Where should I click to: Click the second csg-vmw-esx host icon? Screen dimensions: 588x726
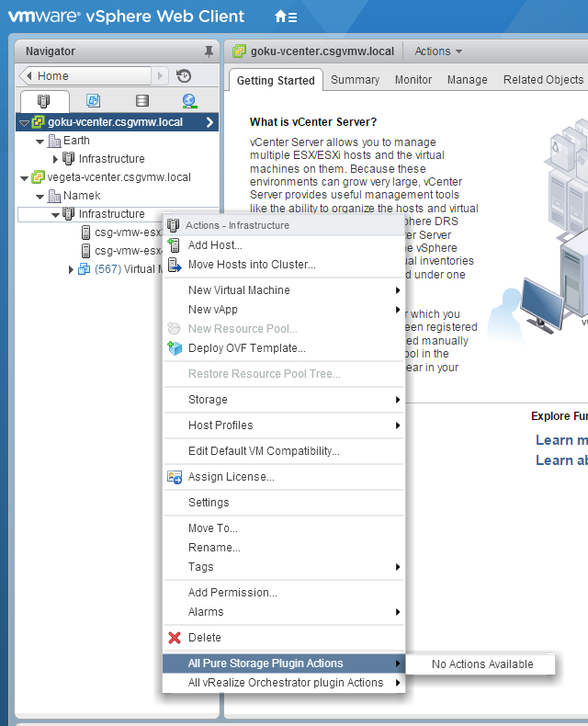click(x=85, y=251)
